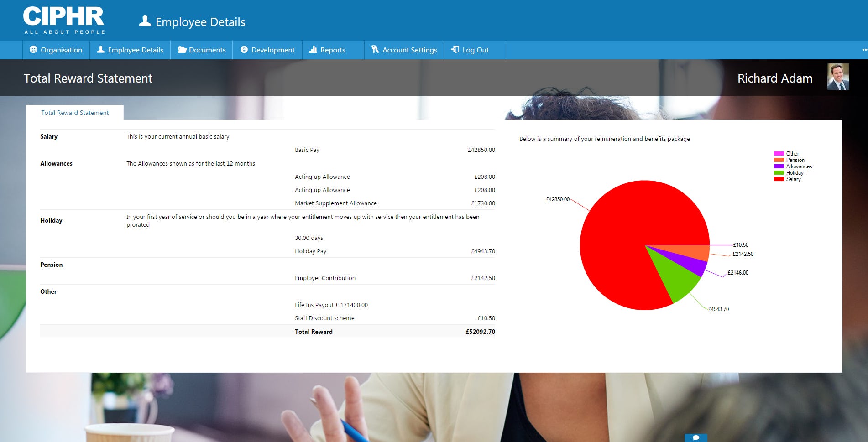Open the Documents folder icon
This screenshot has height=442, width=868.
tap(182, 50)
